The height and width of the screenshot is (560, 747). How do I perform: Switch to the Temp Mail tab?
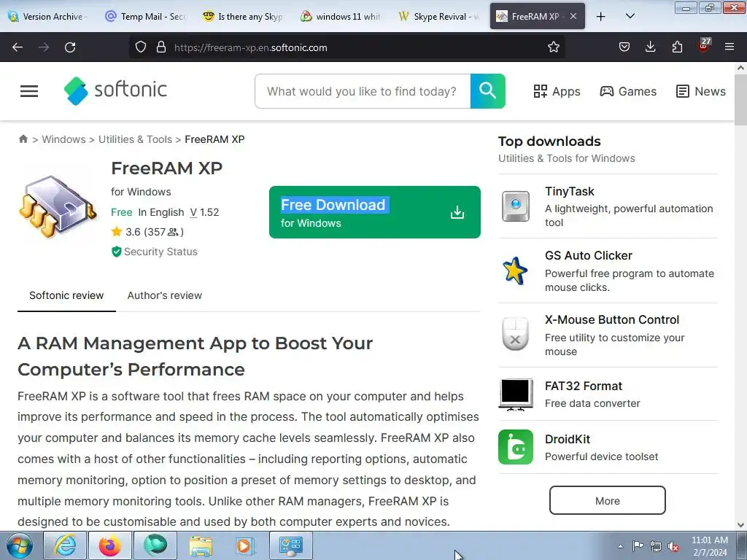coord(146,16)
